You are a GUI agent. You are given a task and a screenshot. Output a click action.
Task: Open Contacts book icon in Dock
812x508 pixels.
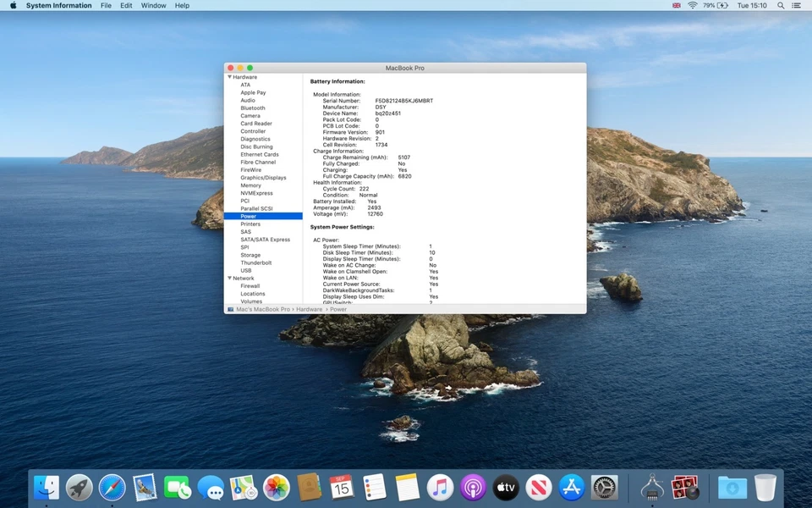coord(310,488)
